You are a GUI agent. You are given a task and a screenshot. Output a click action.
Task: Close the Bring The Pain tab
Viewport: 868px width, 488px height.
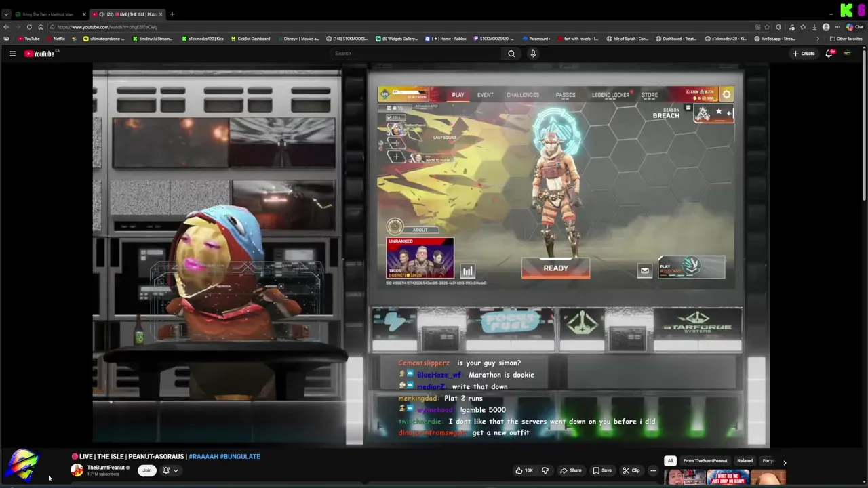pos(84,14)
